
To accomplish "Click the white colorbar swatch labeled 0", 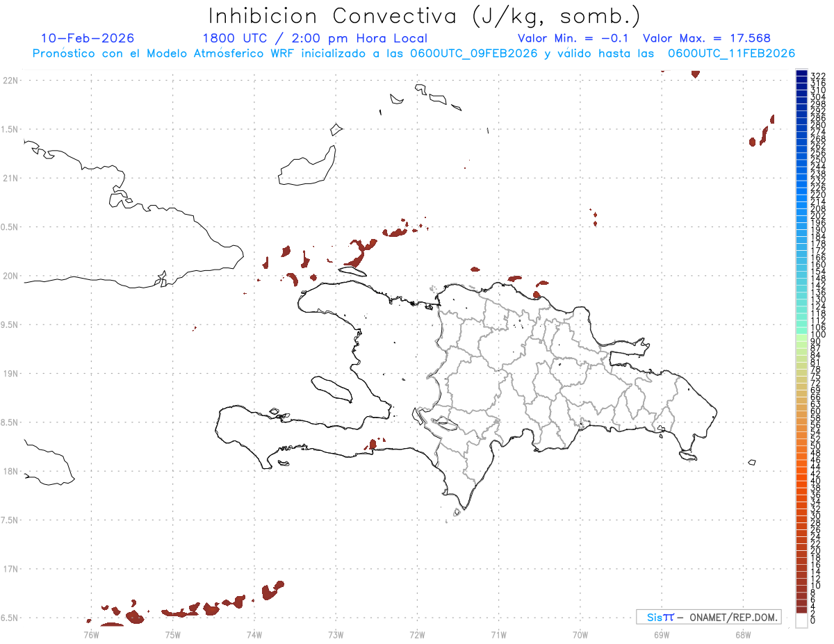I will [x=801, y=620].
